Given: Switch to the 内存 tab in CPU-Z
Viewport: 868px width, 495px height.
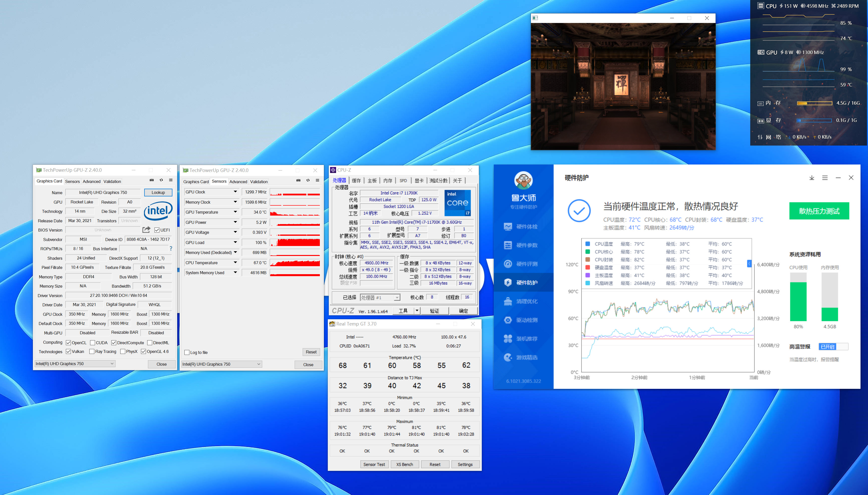Looking at the screenshot, I should pyautogui.click(x=387, y=180).
